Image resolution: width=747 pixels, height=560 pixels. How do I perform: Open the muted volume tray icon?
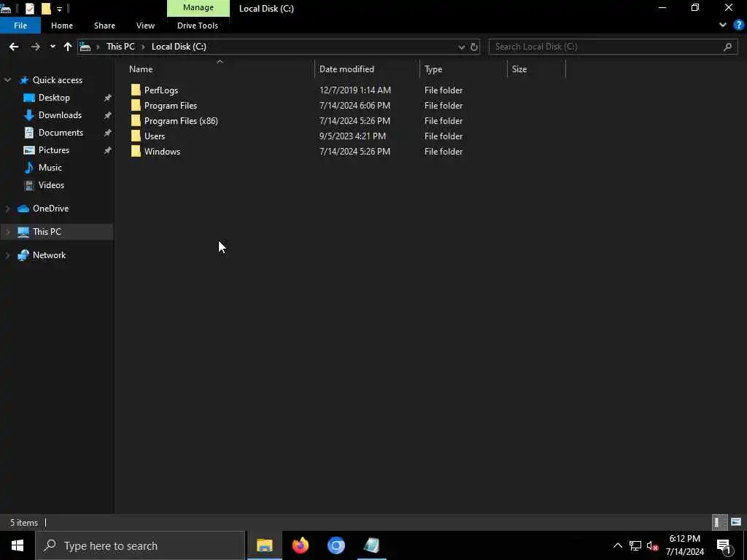tap(653, 545)
